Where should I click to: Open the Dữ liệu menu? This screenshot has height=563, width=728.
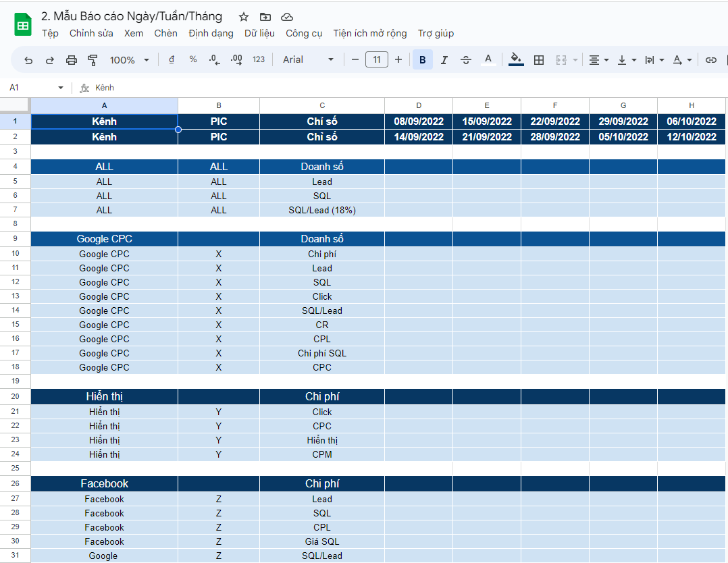(259, 34)
